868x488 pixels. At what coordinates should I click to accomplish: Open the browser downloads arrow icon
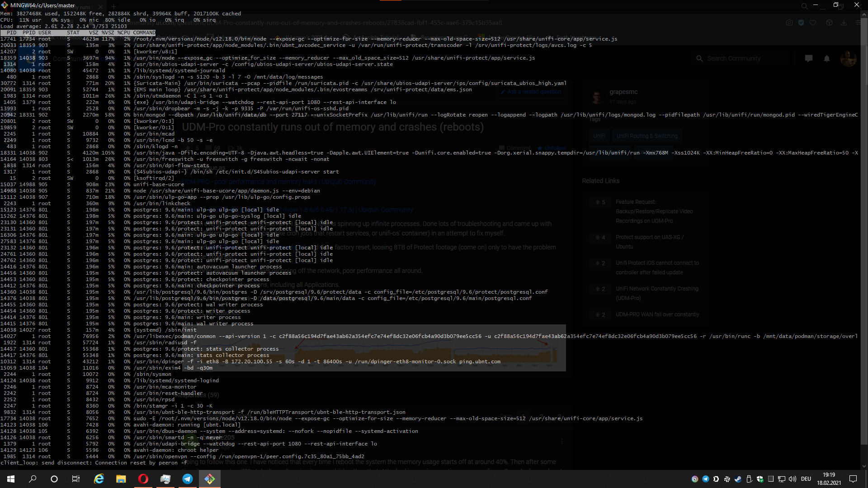[x=844, y=22]
